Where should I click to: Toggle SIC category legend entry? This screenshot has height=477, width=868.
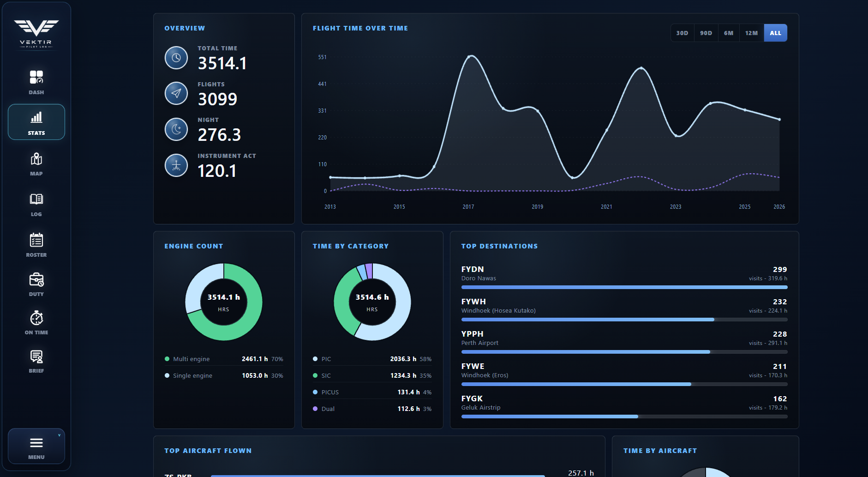(372, 375)
